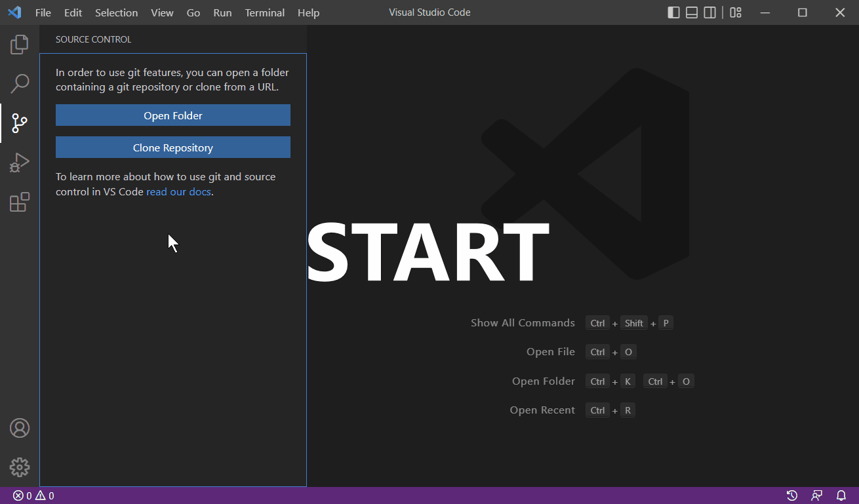This screenshot has width=859, height=504.
Task: Click the feedback icon in status bar
Action: [816, 495]
